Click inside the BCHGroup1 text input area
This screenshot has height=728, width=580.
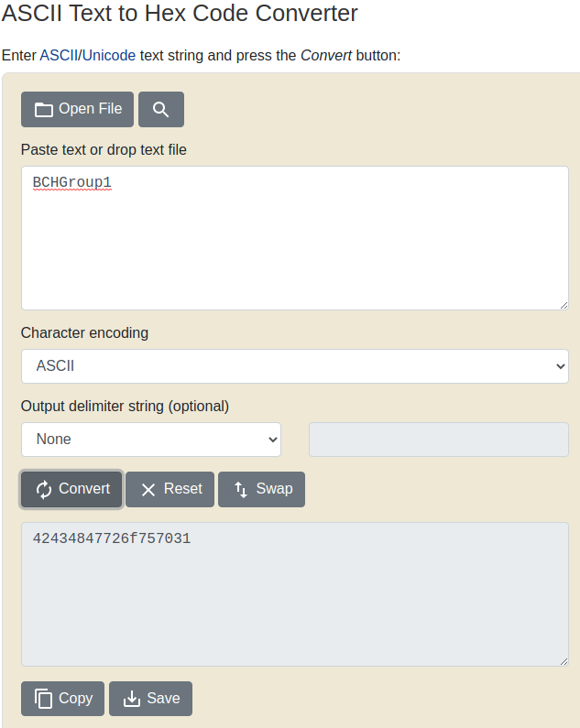point(295,238)
